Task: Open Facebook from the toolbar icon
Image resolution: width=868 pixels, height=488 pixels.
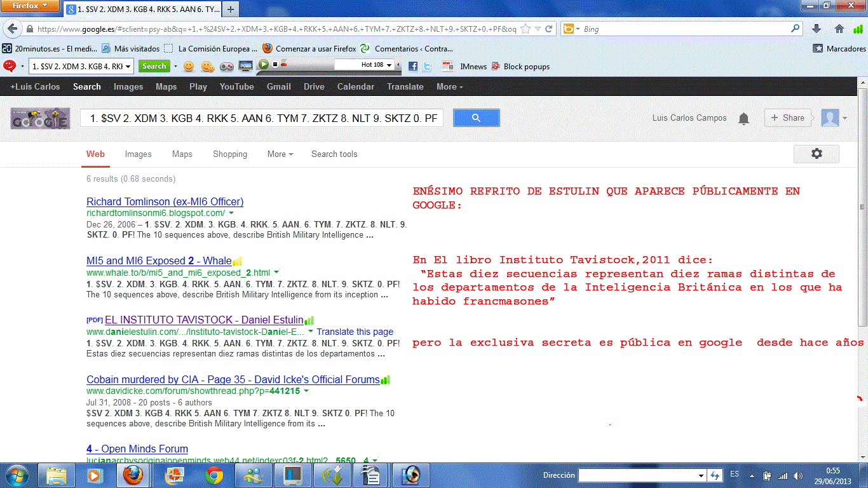Action: click(x=413, y=66)
